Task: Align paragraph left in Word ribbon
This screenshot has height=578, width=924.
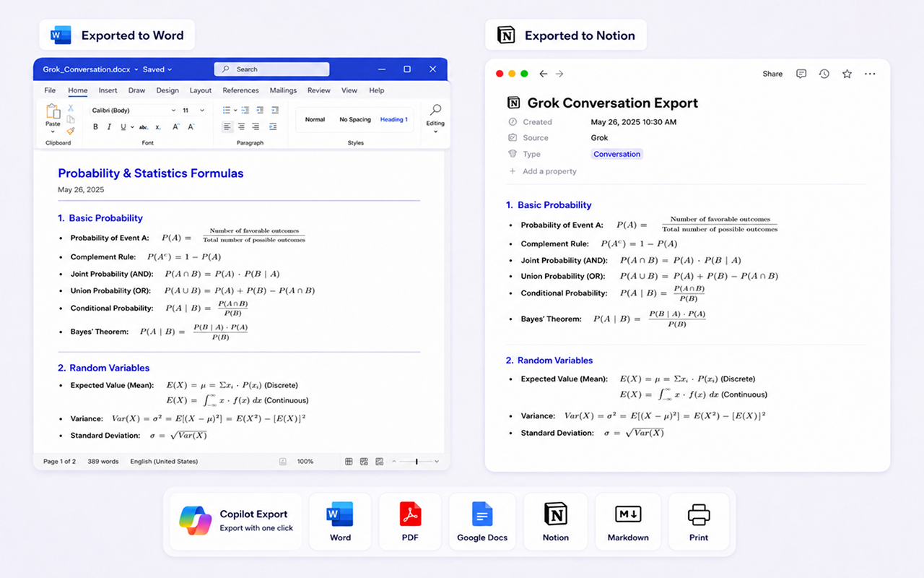Action: (227, 126)
